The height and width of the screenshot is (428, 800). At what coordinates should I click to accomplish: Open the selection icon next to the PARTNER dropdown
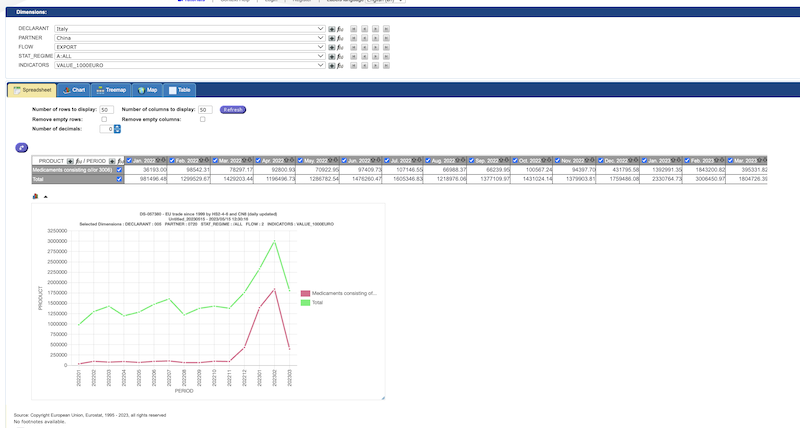(x=332, y=38)
